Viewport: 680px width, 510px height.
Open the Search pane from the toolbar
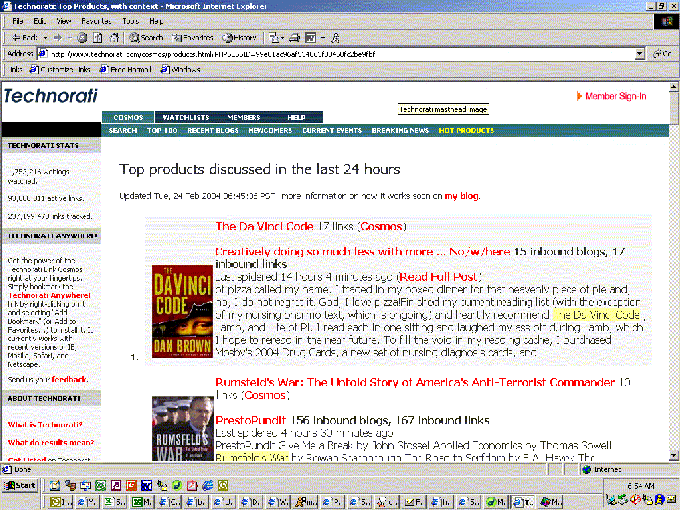tap(146, 38)
